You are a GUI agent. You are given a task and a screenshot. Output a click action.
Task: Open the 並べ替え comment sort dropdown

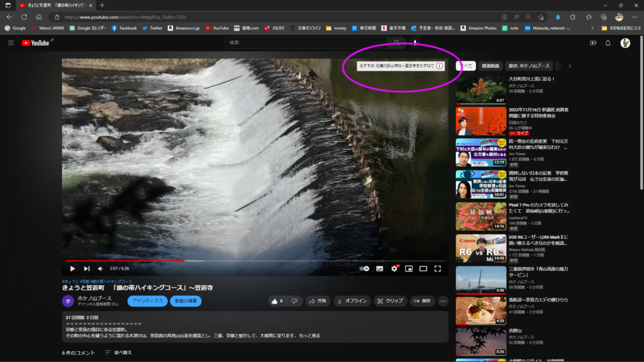[118, 353]
